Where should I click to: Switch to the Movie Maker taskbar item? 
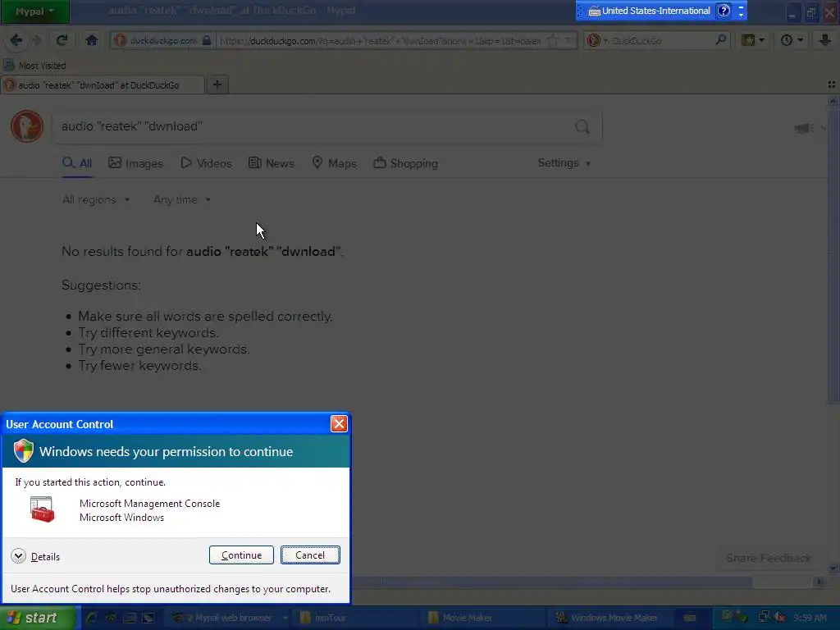(484, 618)
